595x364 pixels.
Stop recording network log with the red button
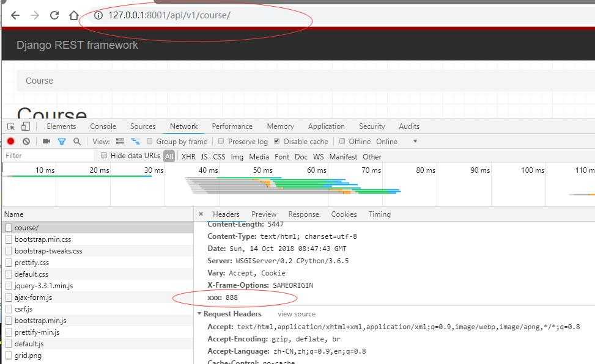[10, 142]
